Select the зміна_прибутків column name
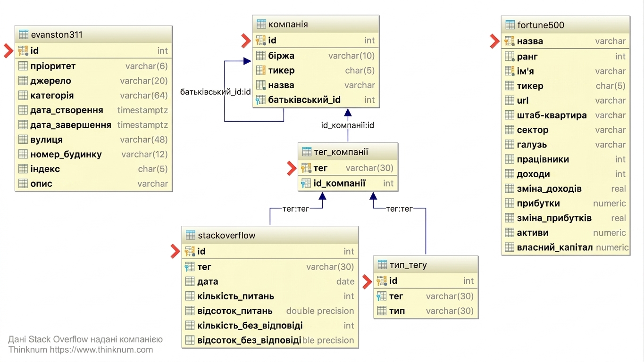This screenshot has width=644, height=362. 554,218
